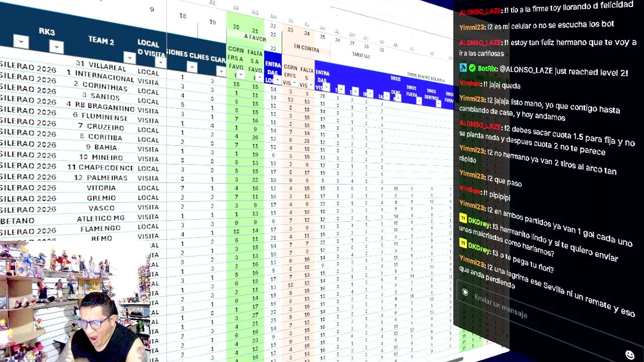Click DKGrey's yellow badge on 'hermanito lindo' message
The image size is (644, 362).
click(x=463, y=218)
